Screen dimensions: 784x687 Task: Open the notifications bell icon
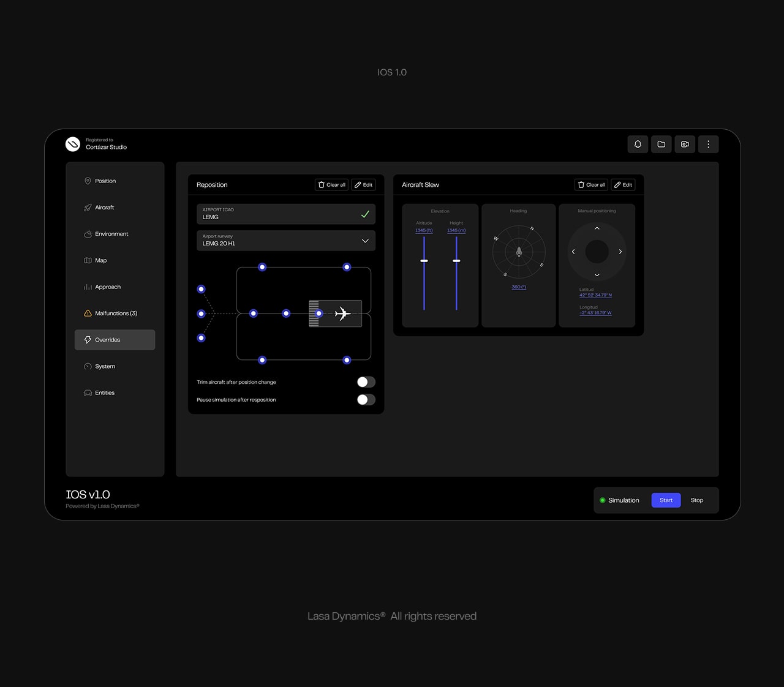pyautogui.click(x=638, y=145)
